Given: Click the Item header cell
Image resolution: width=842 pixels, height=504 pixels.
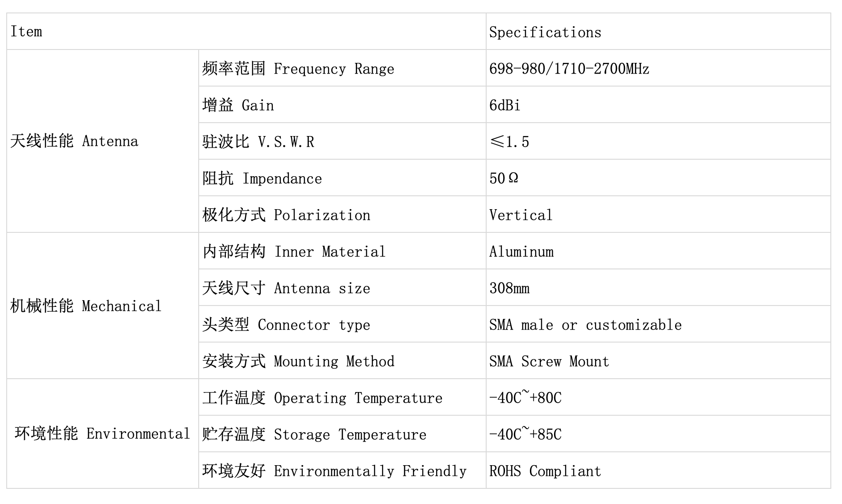Looking at the screenshot, I should pos(246,31).
